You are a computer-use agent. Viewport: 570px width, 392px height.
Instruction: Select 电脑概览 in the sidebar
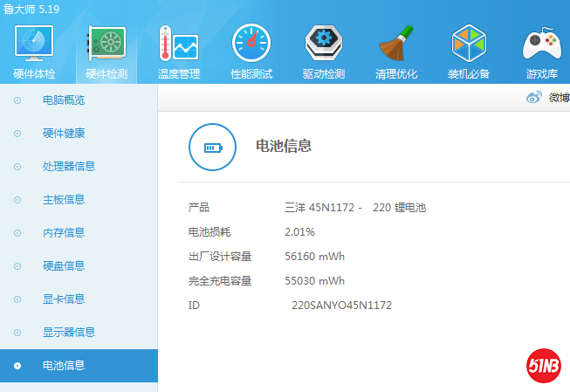coord(64,100)
